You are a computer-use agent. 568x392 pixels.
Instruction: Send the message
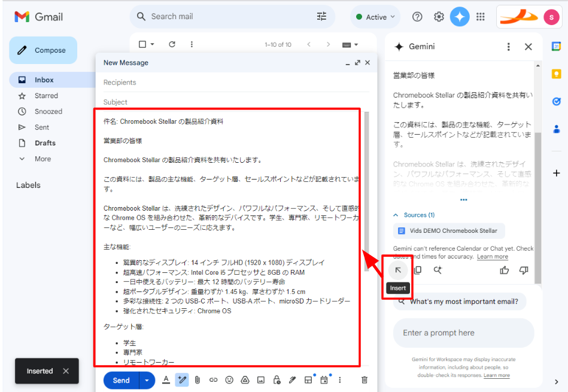click(121, 381)
